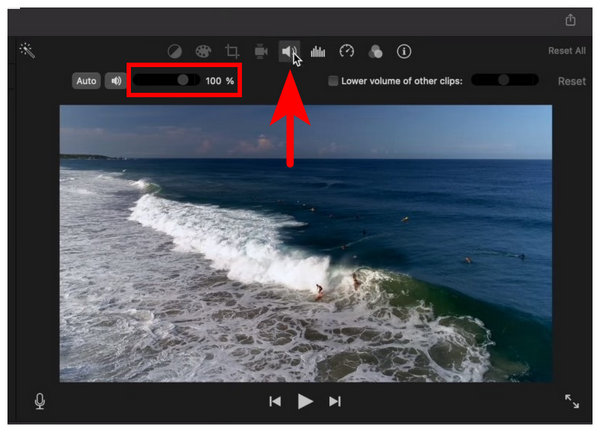Show the clip Information panel
The image size is (600, 432).
(x=404, y=51)
